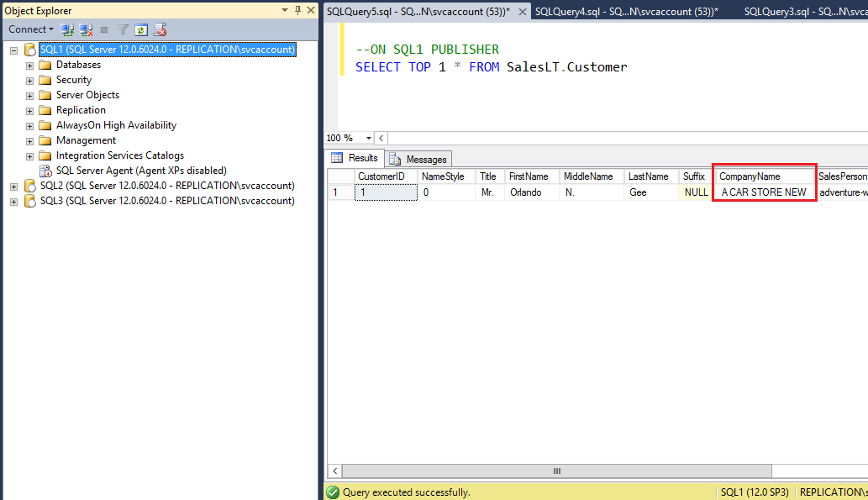This screenshot has height=500, width=868.
Task: Click the LastName column header
Action: click(x=651, y=176)
